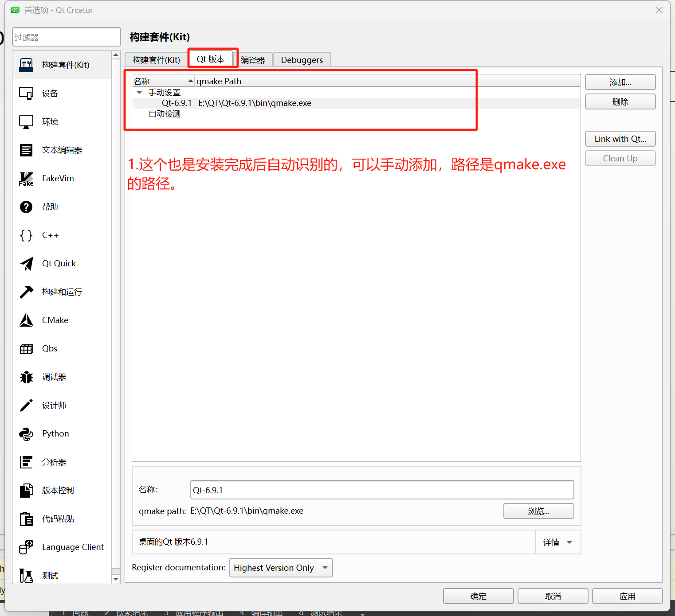
Task: Select the Qt Quick sidebar icon
Action: [59, 263]
